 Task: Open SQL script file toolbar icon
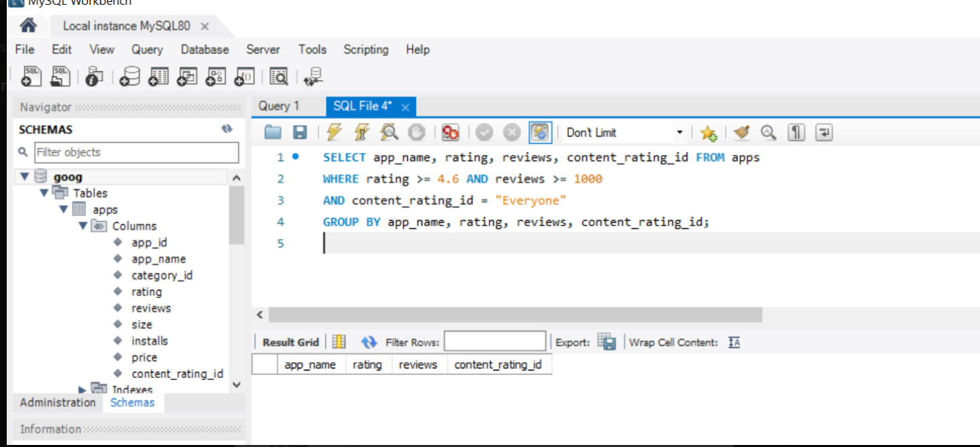click(x=61, y=77)
